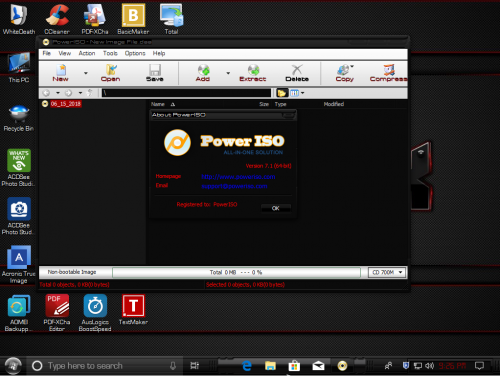Open the Recycle Bin desktop icon
The width and height of the screenshot is (500, 376).
(19, 118)
